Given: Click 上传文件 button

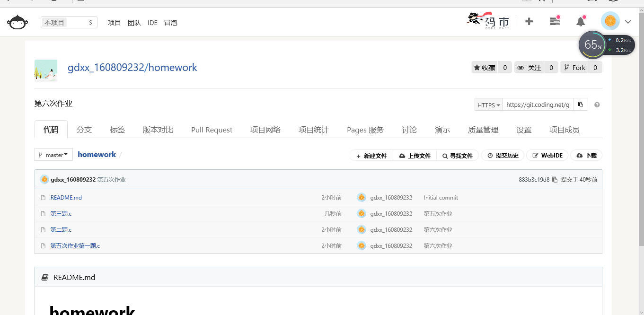Looking at the screenshot, I should 415,155.
